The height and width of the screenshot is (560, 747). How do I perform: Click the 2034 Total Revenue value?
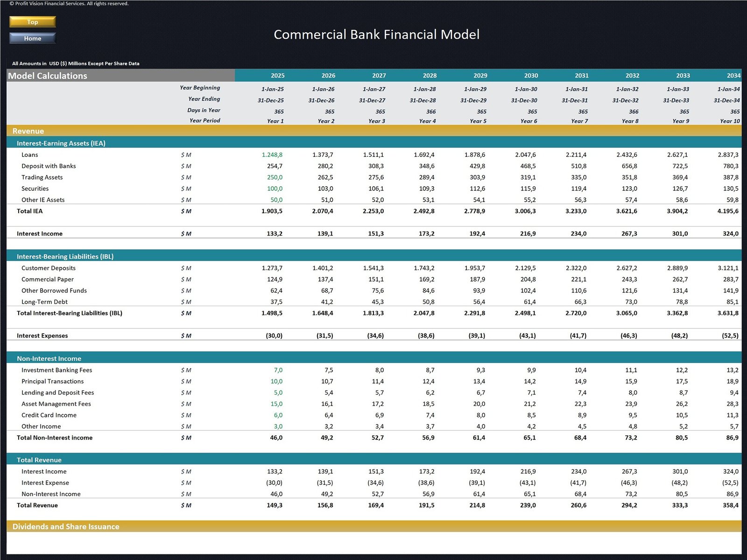click(730, 505)
